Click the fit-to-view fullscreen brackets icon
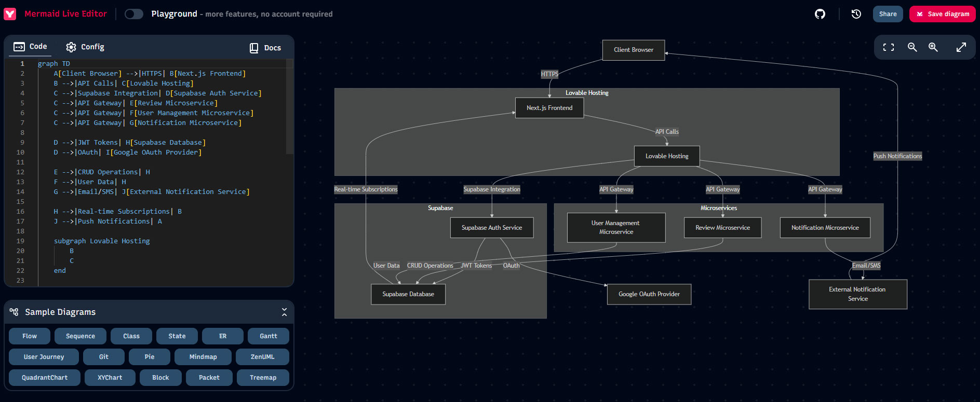 click(889, 47)
